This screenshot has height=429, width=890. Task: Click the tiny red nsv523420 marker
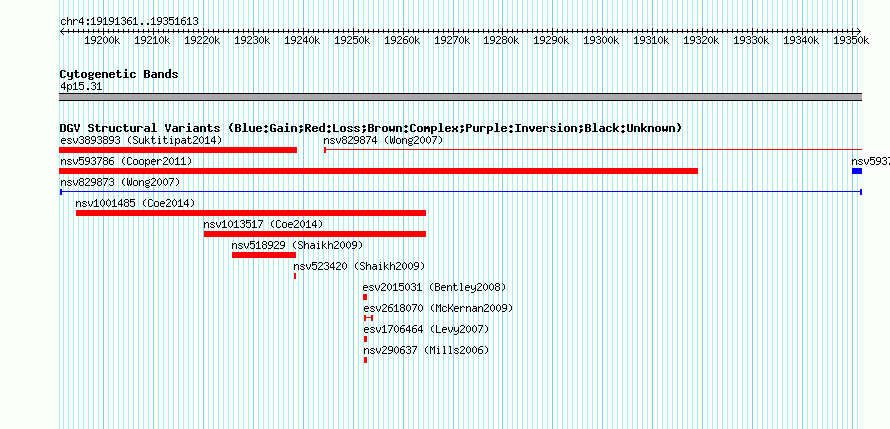pos(295,276)
